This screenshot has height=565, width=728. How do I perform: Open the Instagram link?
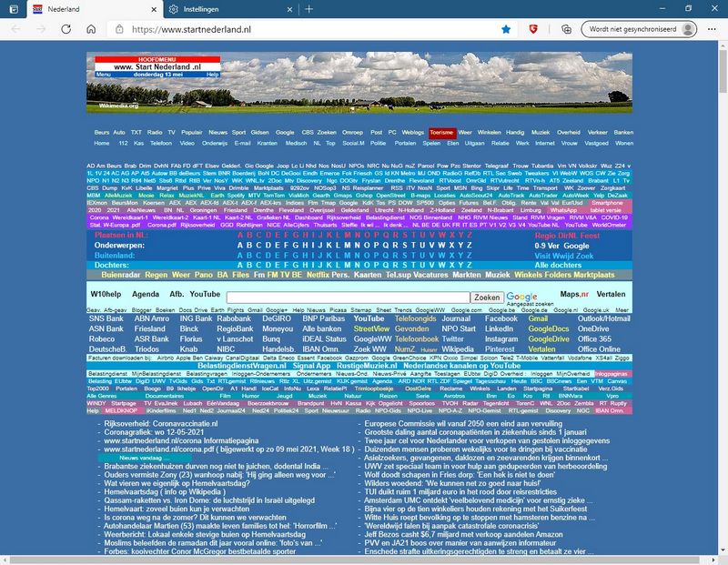tap(501, 338)
